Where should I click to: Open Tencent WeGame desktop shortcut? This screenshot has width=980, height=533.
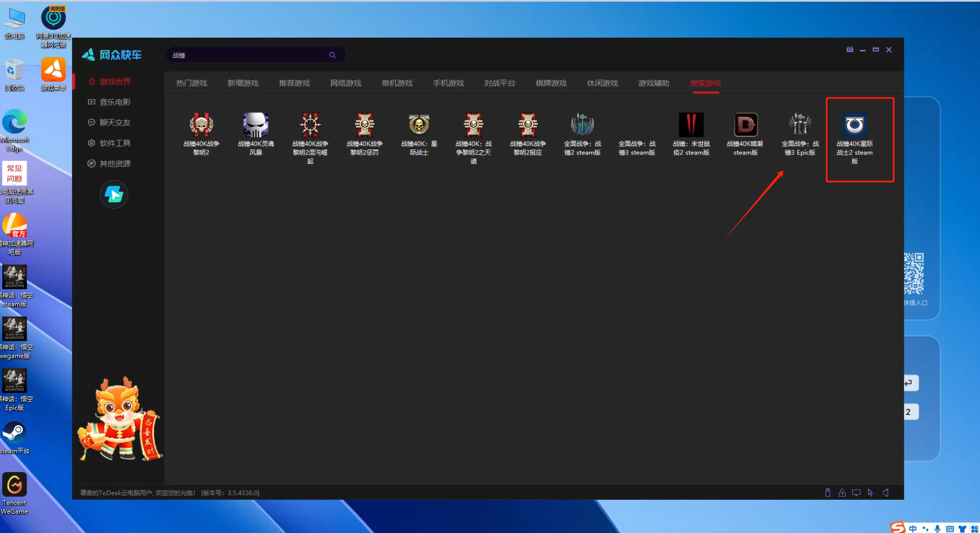pyautogui.click(x=14, y=494)
